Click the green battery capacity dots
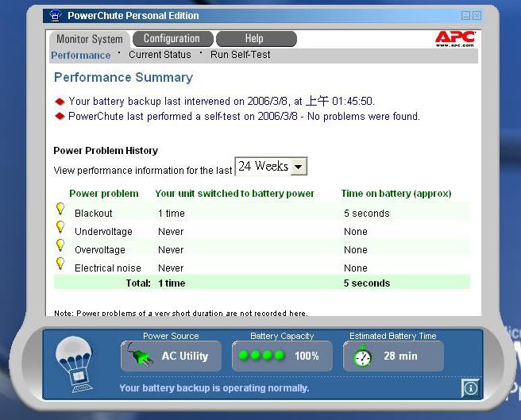521x420 pixels. click(261, 355)
